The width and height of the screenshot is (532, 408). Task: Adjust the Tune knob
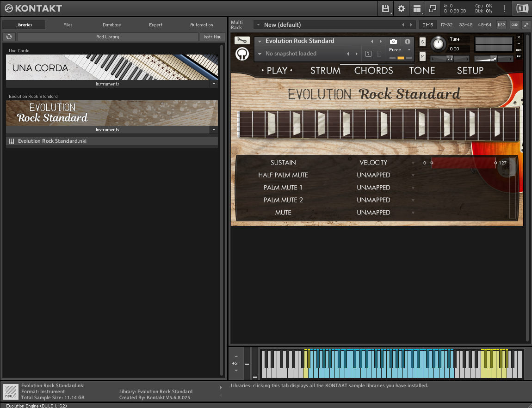click(x=439, y=44)
